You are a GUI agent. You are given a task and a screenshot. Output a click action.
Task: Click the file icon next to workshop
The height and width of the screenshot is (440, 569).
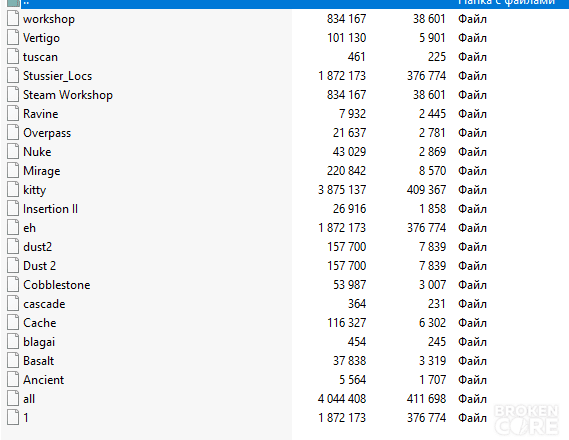[13, 18]
